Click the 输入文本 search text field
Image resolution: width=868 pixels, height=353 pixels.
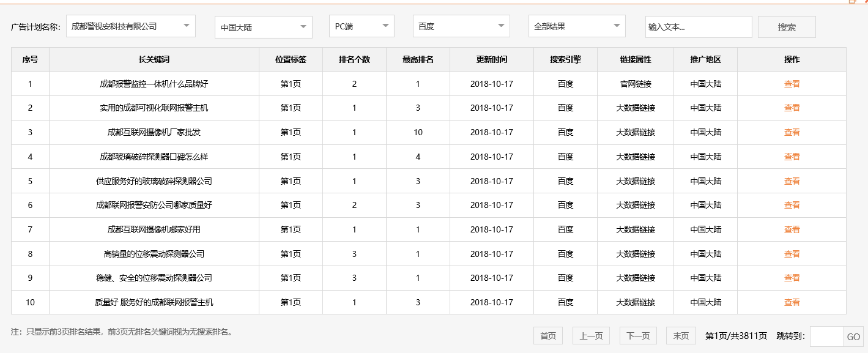click(x=697, y=27)
